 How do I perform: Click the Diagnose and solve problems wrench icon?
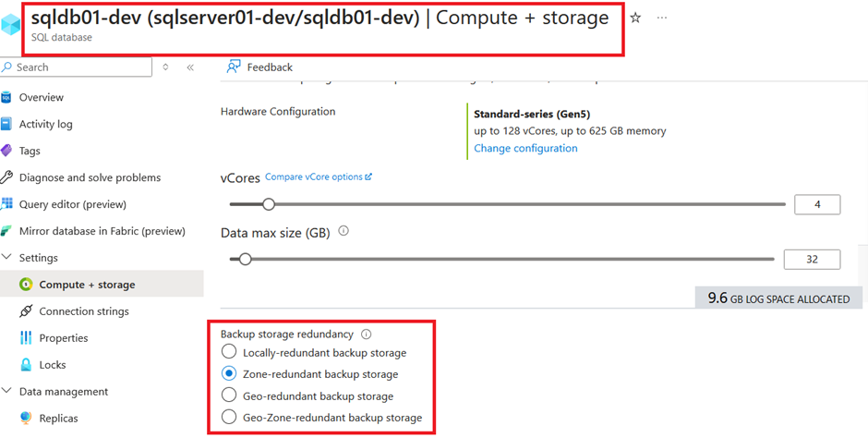(x=6, y=177)
